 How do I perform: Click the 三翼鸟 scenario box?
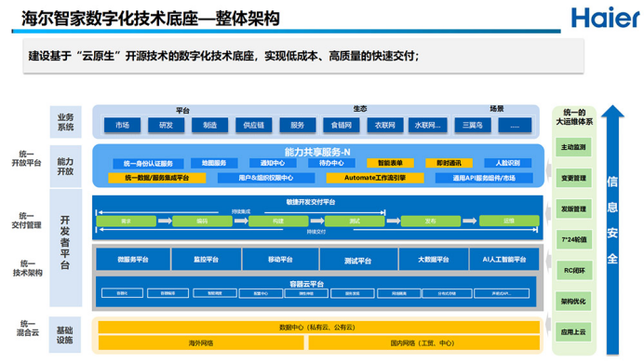coord(473,126)
